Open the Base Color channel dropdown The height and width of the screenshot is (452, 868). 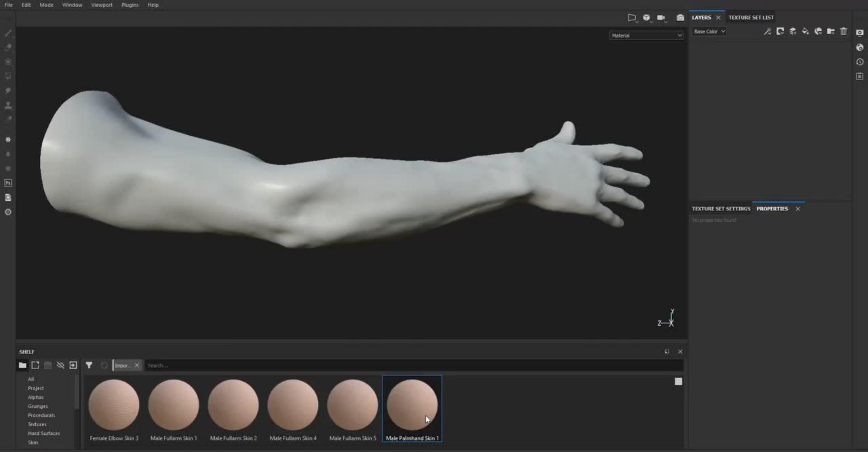(x=709, y=31)
